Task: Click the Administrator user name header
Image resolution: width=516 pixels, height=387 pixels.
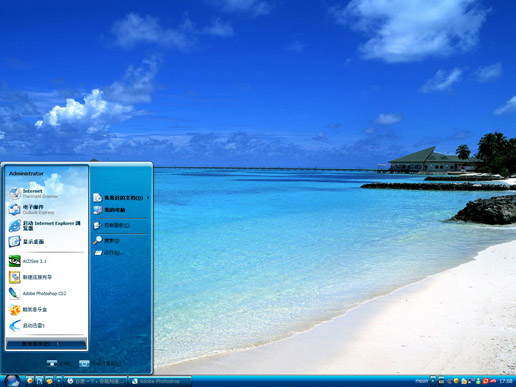Action: pos(26,174)
